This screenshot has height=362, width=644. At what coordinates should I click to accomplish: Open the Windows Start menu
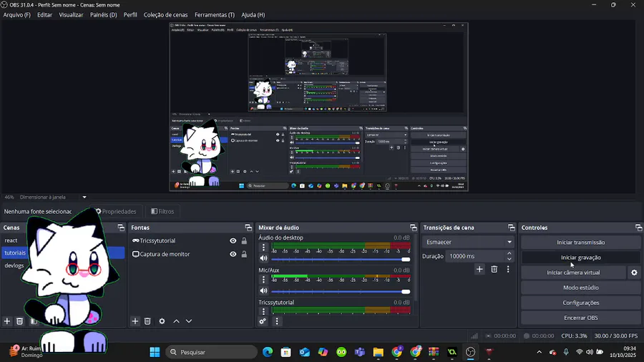click(x=155, y=352)
